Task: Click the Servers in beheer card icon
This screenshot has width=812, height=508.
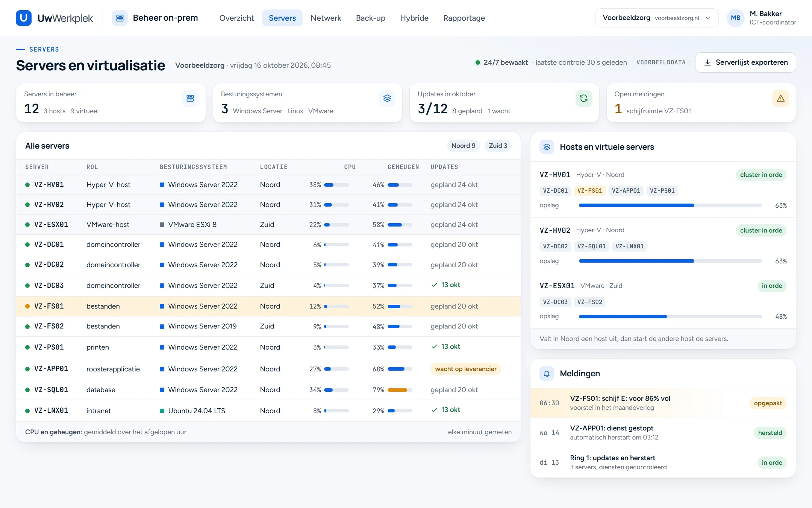Action: coord(190,98)
